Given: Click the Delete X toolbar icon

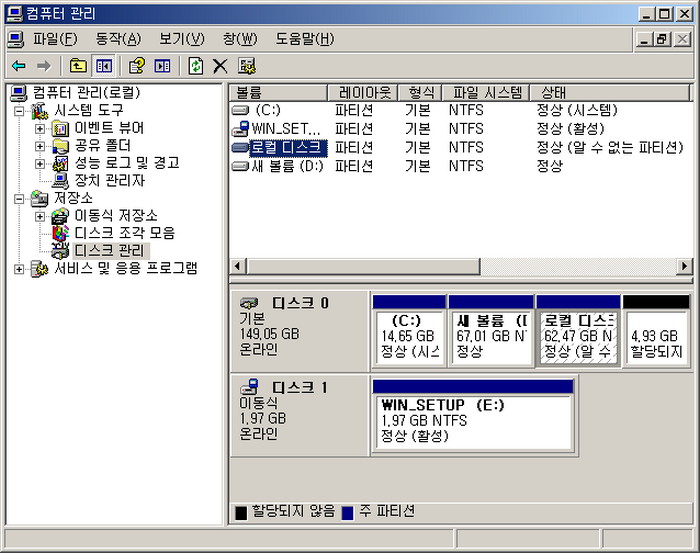Looking at the screenshot, I should click(220, 66).
